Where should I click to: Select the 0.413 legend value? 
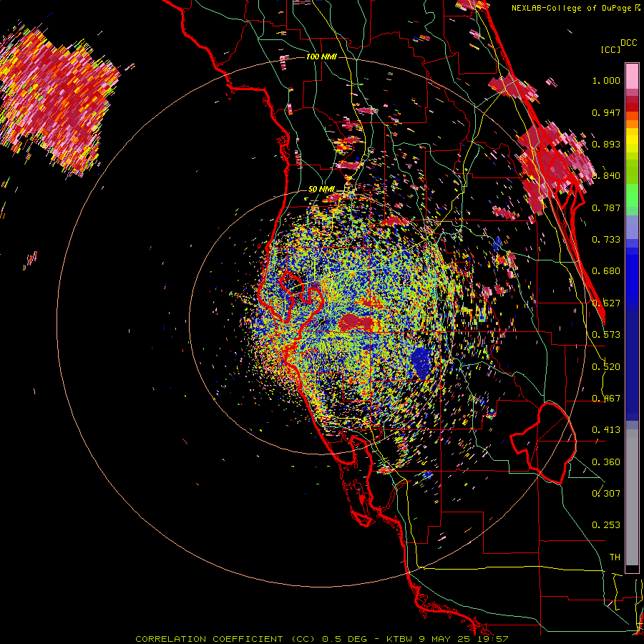click(606, 430)
